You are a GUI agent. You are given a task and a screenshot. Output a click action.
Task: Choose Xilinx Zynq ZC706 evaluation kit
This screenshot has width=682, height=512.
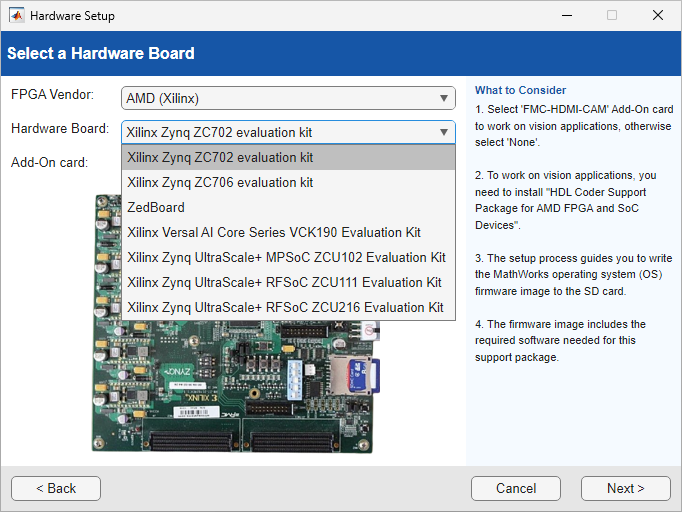[288, 182]
